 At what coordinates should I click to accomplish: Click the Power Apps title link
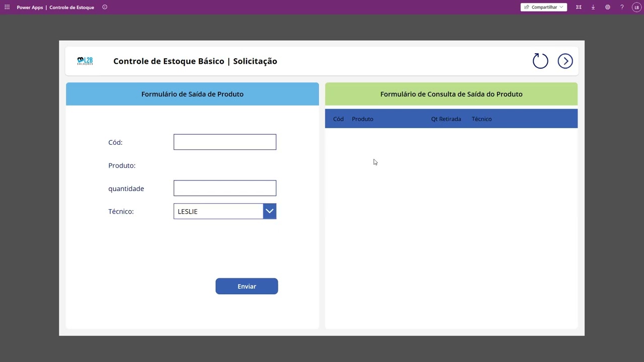pos(30,8)
